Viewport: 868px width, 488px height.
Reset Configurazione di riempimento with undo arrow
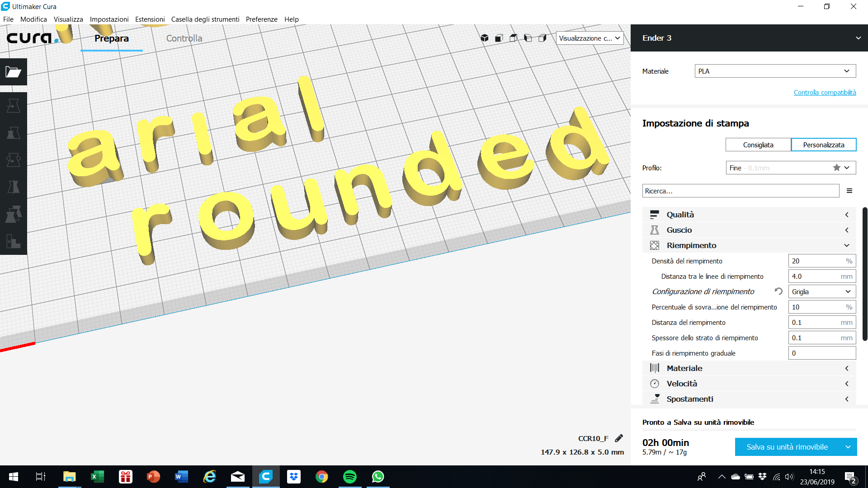[778, 291]
